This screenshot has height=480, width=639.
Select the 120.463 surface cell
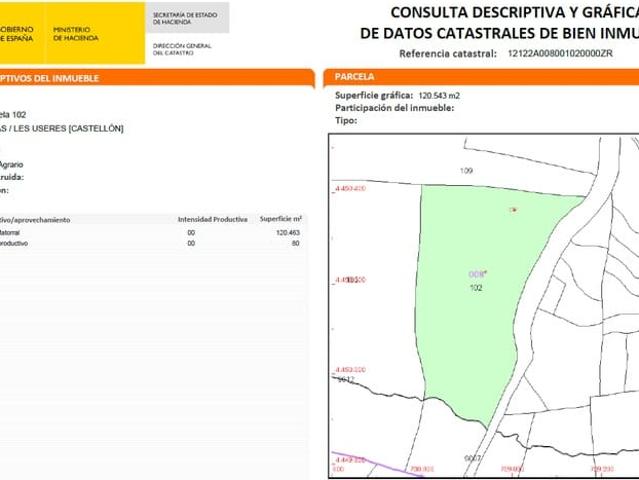click(x=288, y=233)
